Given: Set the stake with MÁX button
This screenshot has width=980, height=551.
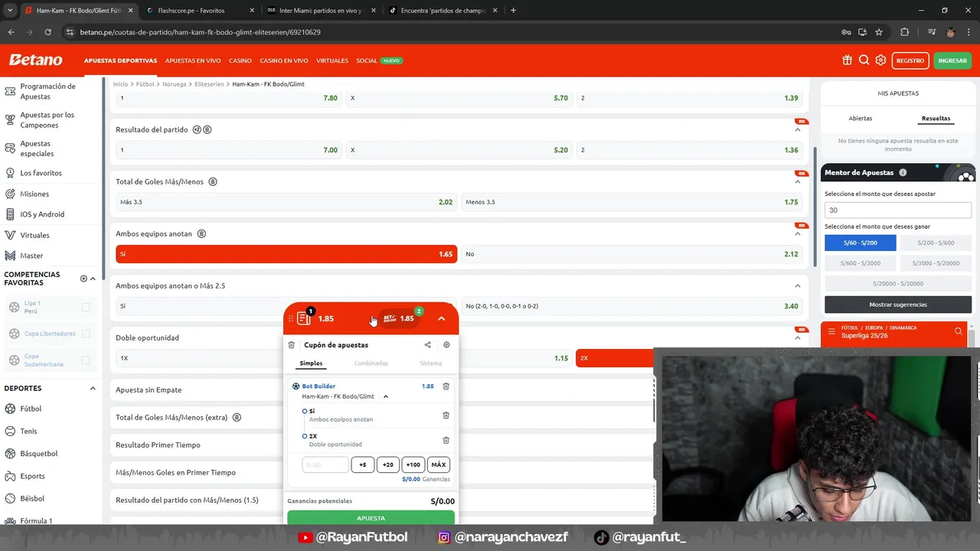Looking at the screenshot, I should coord(439,465).
